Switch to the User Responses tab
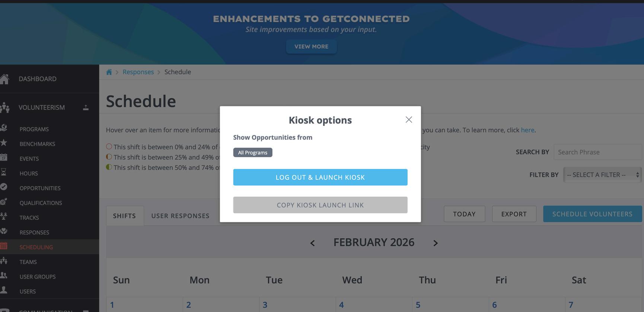Viewport: 644px width, 312px height. tap(180, 216)
